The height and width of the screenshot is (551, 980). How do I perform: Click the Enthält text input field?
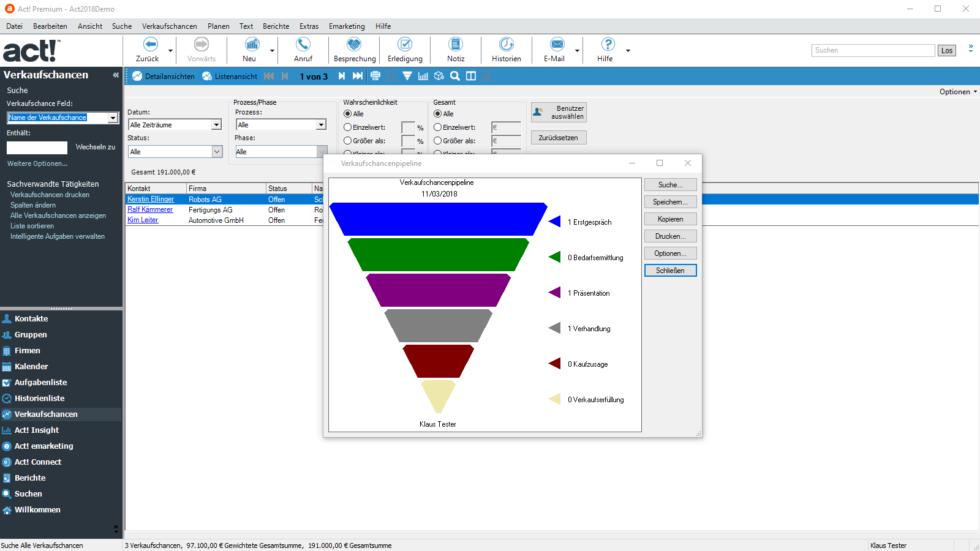[37, 148]
